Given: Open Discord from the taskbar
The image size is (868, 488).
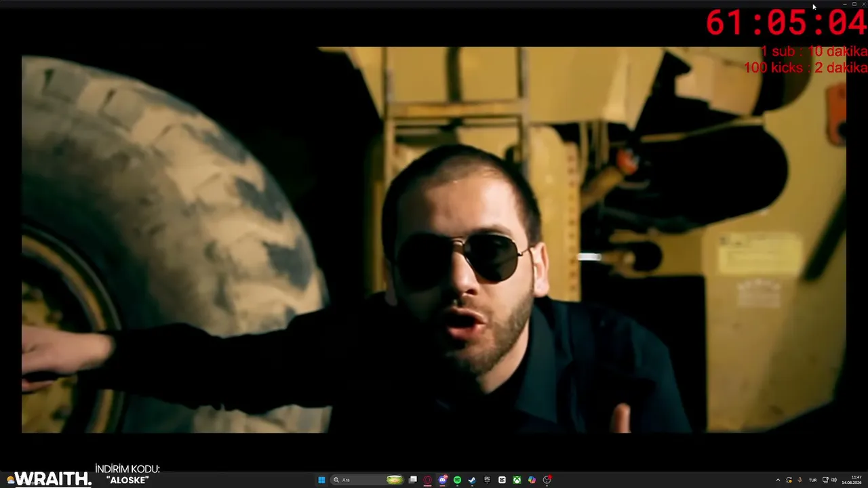Looking at the screenshot, I should pyautogui.click(x=442, y=480).
